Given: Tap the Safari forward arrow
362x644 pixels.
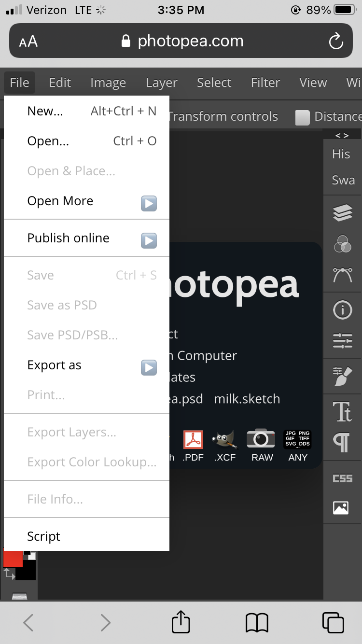Looking at the screenshot, I should point(105,623).
